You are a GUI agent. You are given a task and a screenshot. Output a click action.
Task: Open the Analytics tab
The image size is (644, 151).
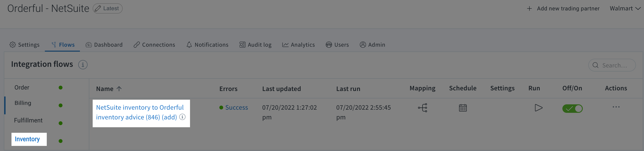coord(298,45)
